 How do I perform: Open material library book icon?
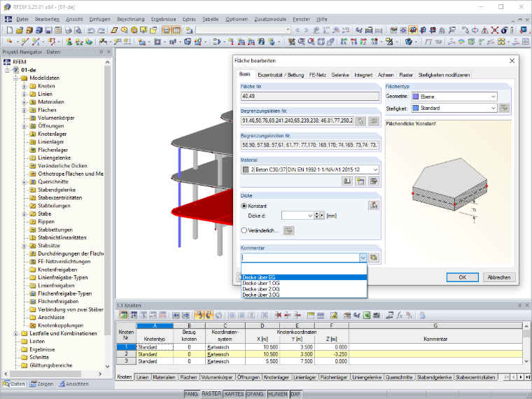[346, 181]
